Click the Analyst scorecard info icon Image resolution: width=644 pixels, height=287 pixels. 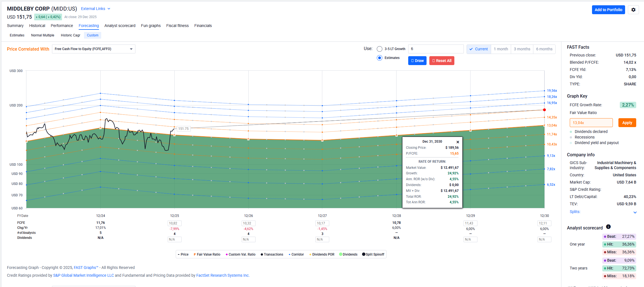[x=608, y=227]
